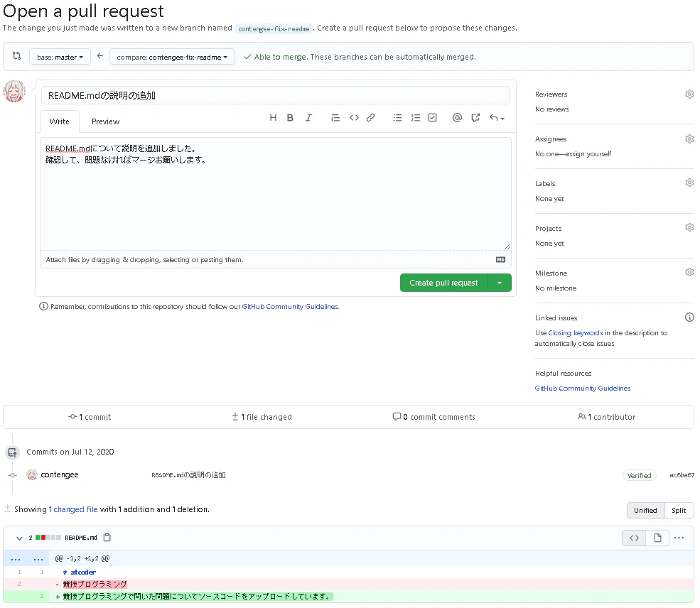The image size is (700, 608).
Task: Add a numbered list
Action: coord(416,118)
